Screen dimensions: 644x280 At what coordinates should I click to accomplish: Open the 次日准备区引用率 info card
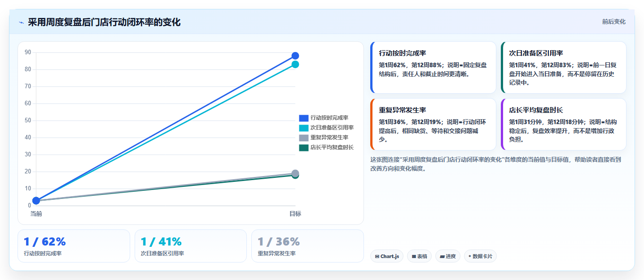[563, 68]
